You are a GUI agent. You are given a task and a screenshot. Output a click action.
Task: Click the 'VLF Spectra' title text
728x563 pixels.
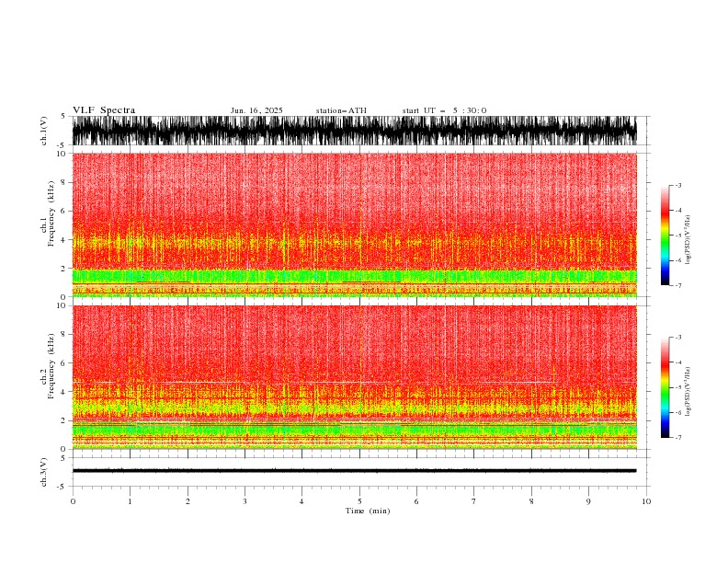point(104,110)
